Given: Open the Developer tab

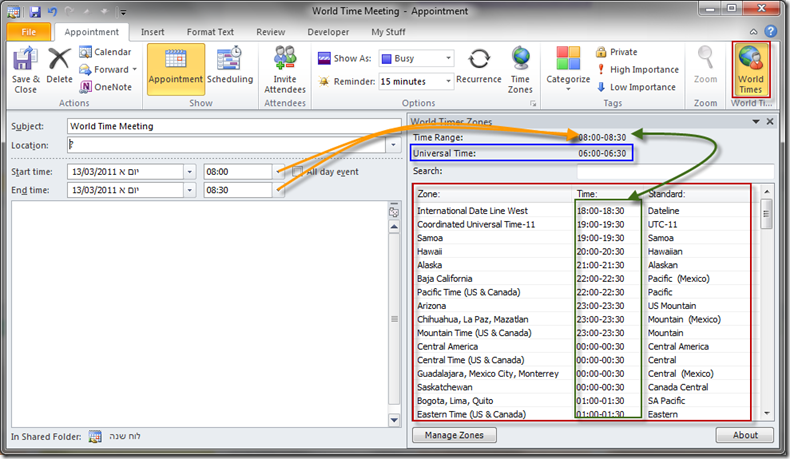Looking at the screenshot, I should pyautogui.click(x=328, y=32).
